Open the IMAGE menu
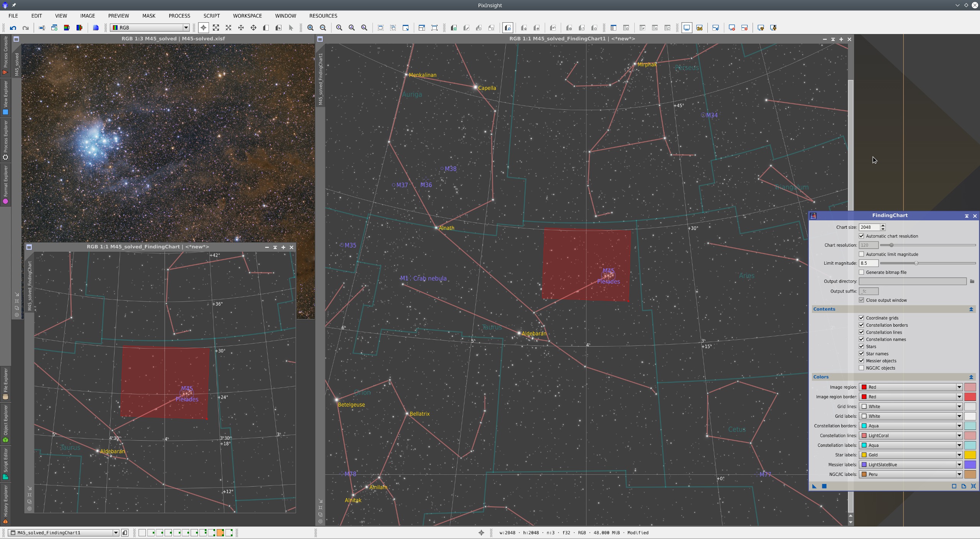The image size is (980, 539). pyautogui.click(x=87, y=16)
